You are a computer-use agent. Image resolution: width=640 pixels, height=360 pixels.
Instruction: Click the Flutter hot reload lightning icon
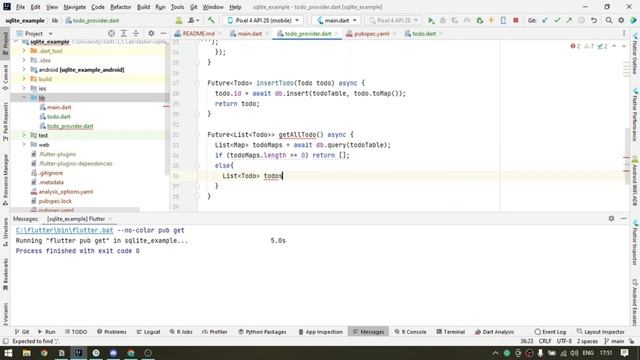(491, 20)
